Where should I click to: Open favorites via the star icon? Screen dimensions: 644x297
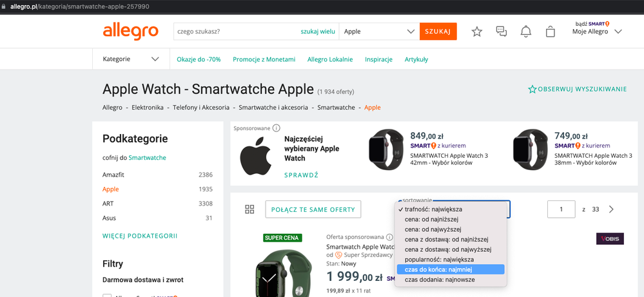tap(477, 32)
